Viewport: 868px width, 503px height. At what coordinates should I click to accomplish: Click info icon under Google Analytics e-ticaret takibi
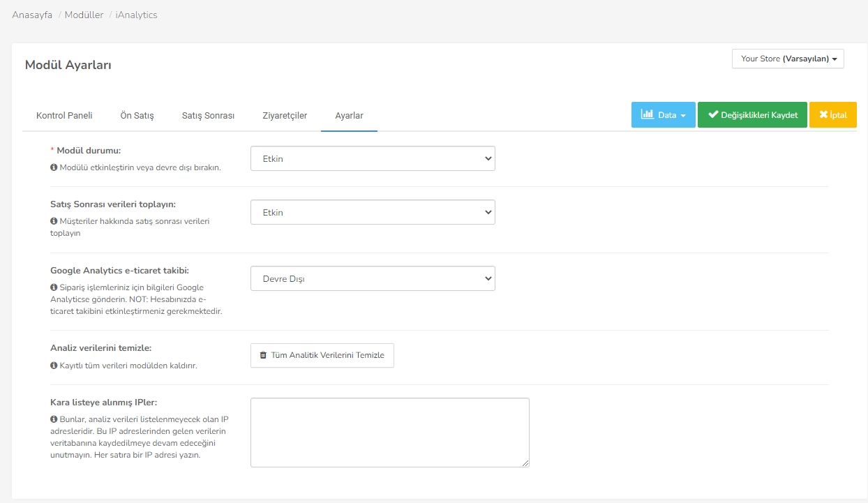(54, 287)
